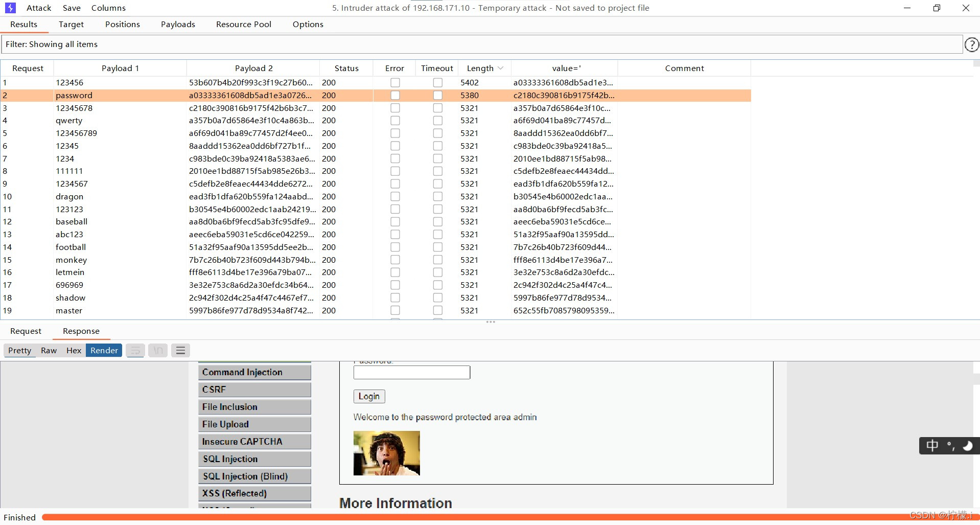Image resolution: width=980 pixels, height=525 pixels.
Task: Select row with payload 123456
Action: pos(376,82)
